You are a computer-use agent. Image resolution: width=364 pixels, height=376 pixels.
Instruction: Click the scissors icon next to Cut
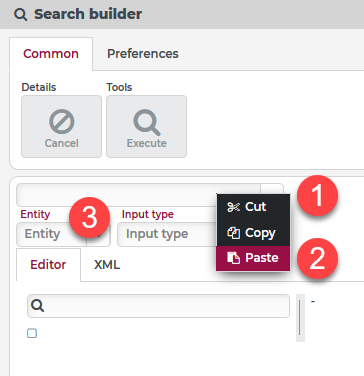(x=233, y=207)
